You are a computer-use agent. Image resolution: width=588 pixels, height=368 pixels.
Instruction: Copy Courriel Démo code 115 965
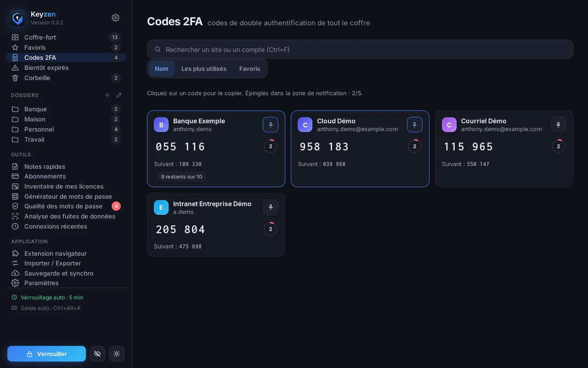click(x=468, y=147)
